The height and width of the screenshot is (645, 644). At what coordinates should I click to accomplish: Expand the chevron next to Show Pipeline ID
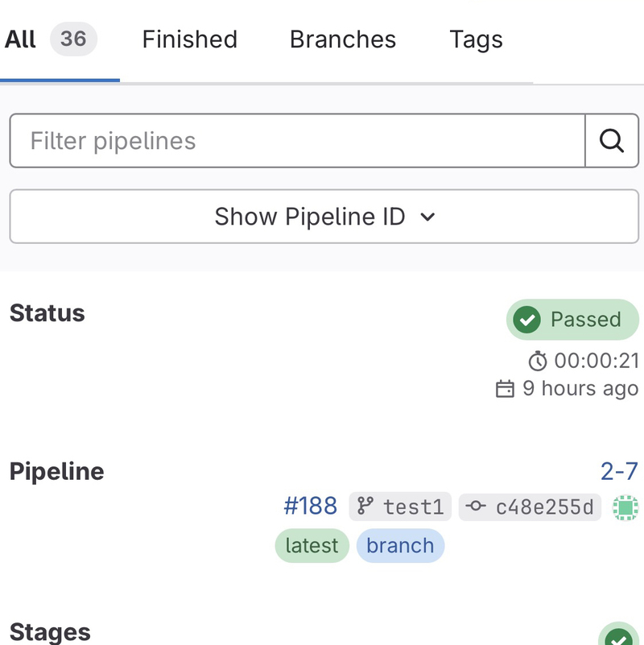pos(427,217)
